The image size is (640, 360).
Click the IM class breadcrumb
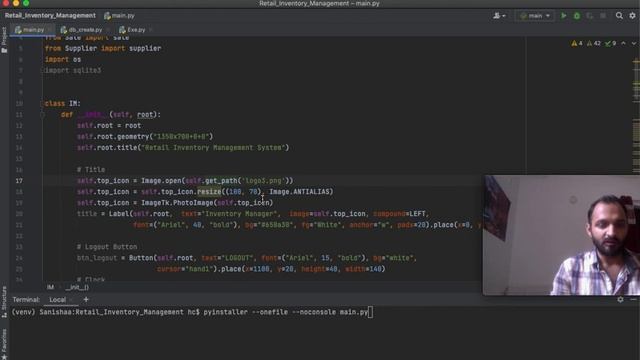pyautogui.click(x=50, y=287)
